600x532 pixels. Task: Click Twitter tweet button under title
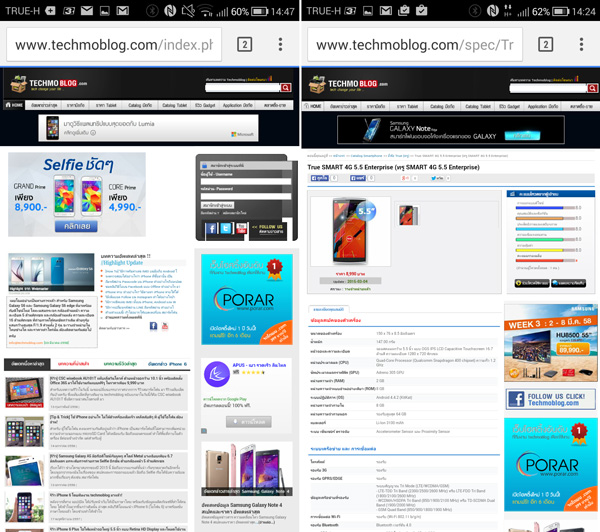pos(437,178)
